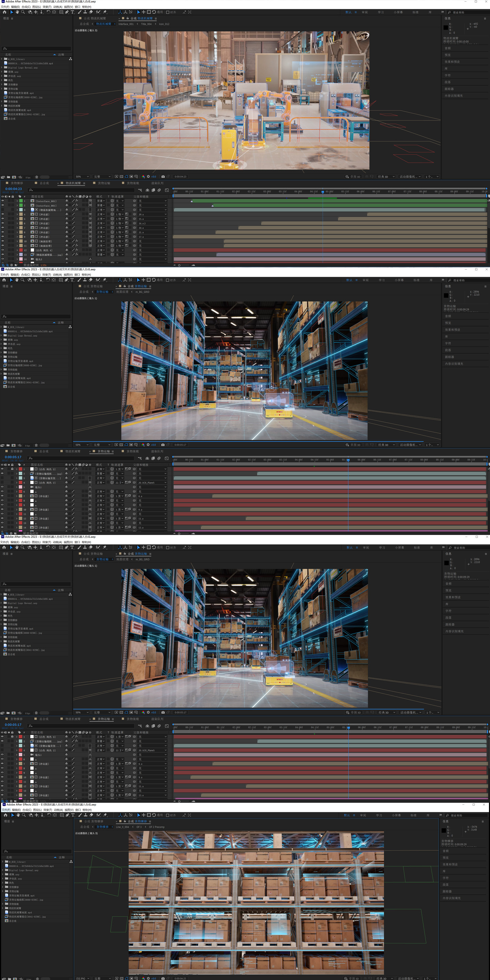Click the snapshot camera icon under the top viewer
Screen dimensions: 490x980
click(163, 177)
